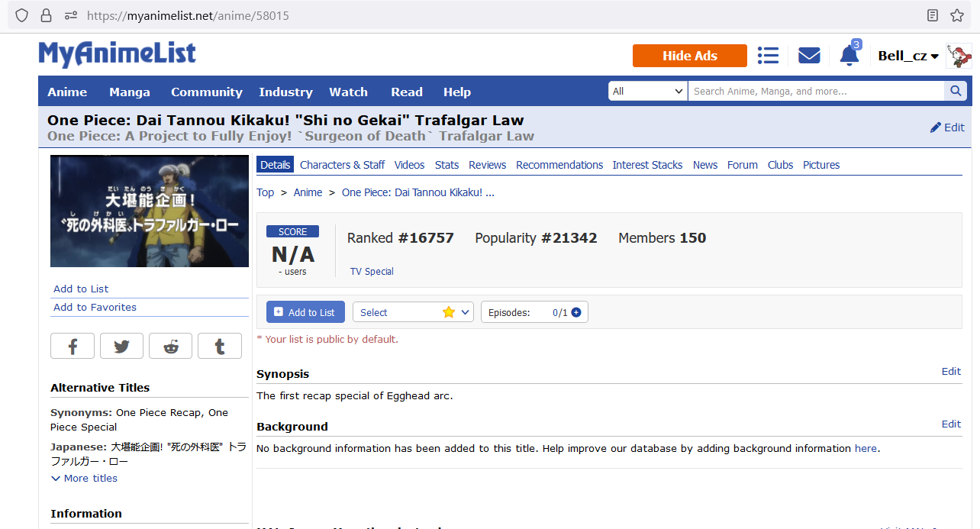Switch to the Stats tab
980x529 pixels.
[x=446, y=165]
